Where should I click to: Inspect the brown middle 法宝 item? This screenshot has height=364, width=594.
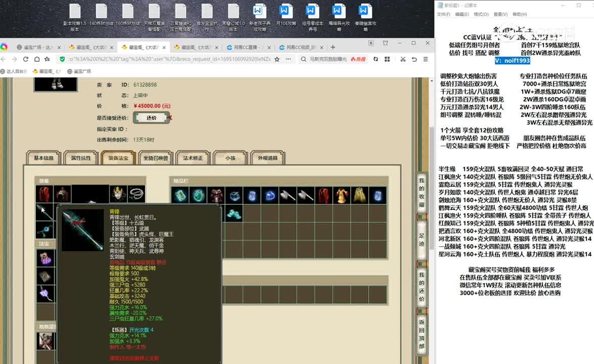click(x=45, y=276)
